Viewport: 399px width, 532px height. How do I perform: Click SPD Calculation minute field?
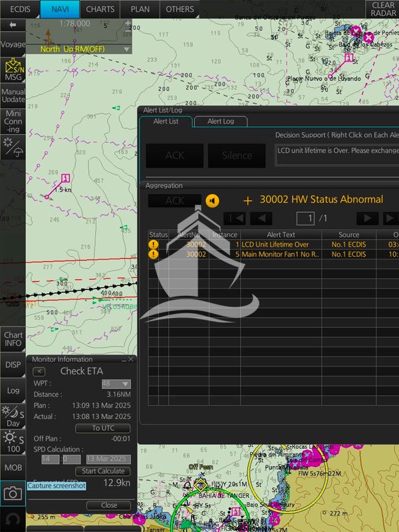pyautogui.click(x=72, y=460)
